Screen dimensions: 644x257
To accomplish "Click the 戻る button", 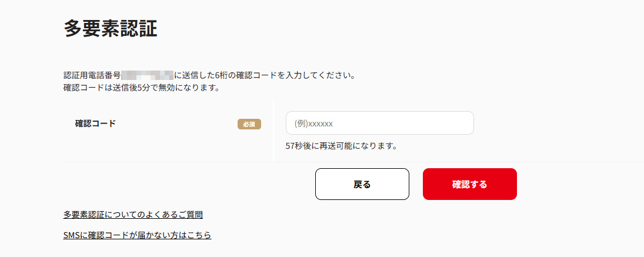I will [x=362, y=184].
